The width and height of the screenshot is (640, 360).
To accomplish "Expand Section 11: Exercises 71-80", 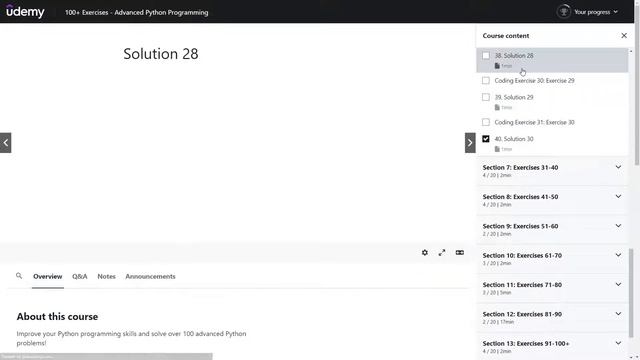I will click(x=552, y=288).
